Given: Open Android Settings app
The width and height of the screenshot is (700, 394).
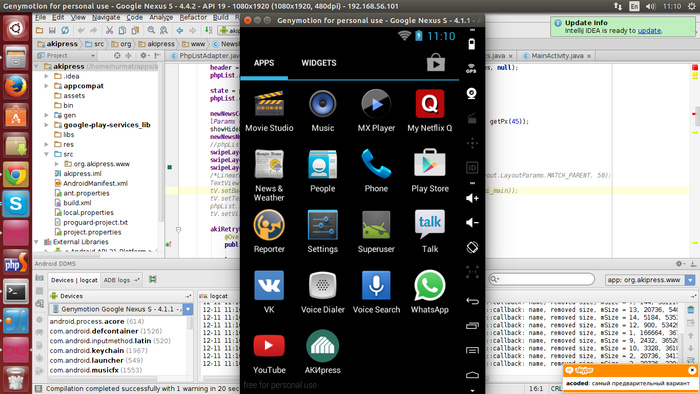Looking at the screenshot, I should coord(322,232).
